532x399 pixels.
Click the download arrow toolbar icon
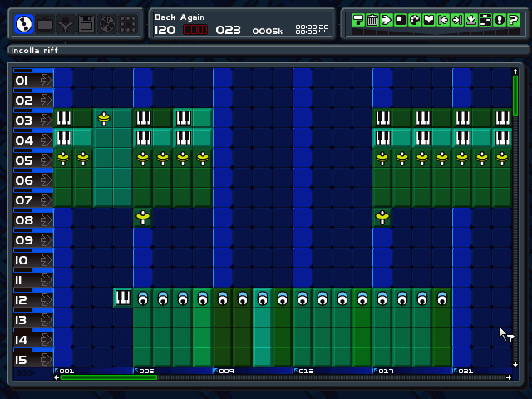tap(471, 20)
